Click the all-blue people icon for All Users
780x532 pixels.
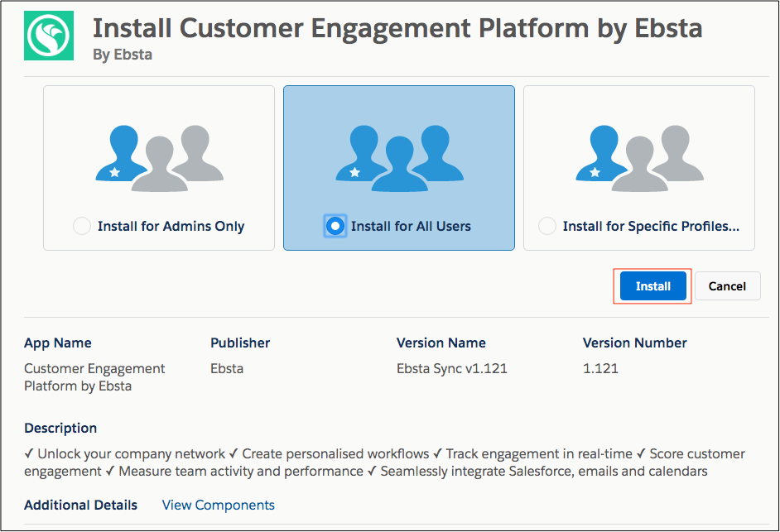pyautogui.click(x=398, y=157)
